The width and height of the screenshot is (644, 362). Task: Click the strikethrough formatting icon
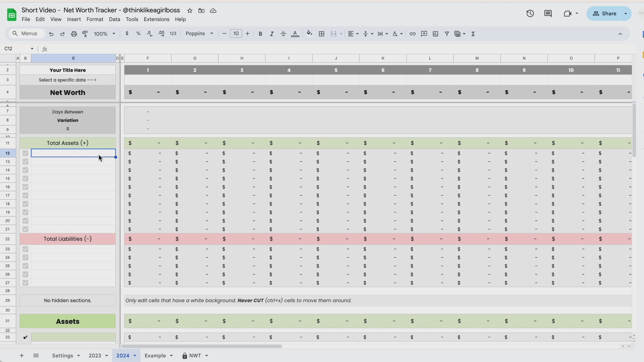(283, 34)
